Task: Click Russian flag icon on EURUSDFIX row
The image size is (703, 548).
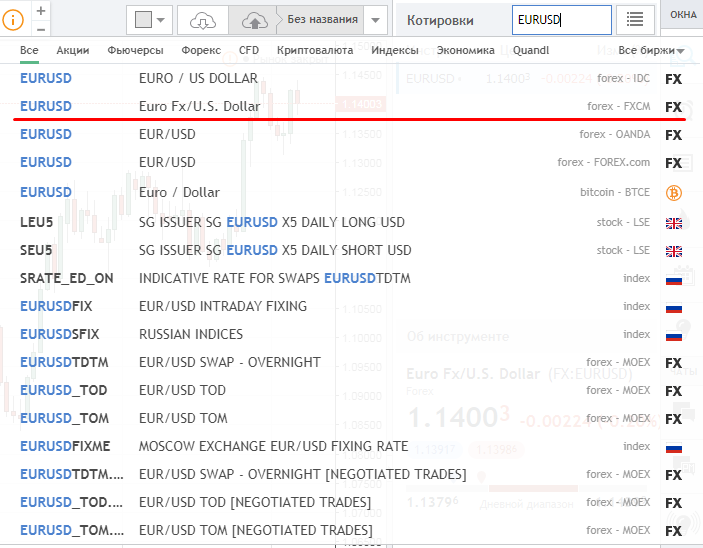Action: click(x=673, y=308)
